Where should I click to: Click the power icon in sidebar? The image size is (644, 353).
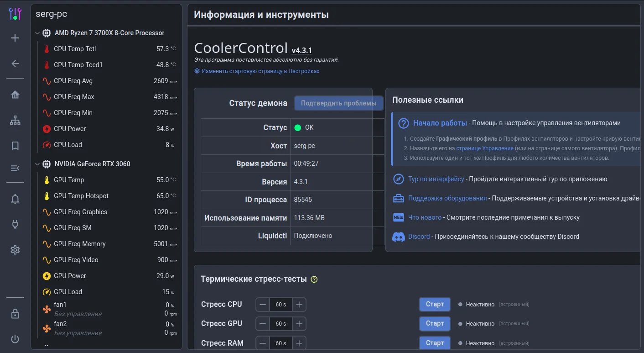pos(15,339)
